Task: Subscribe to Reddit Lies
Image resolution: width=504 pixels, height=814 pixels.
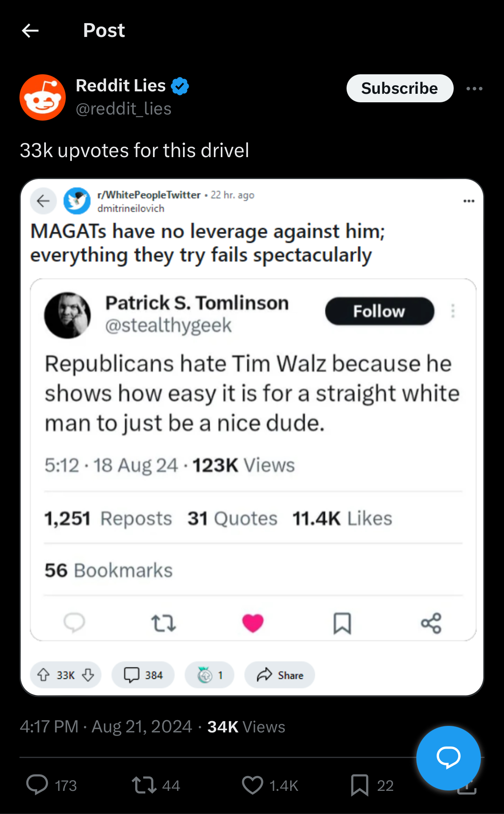Action: [399, 89]
